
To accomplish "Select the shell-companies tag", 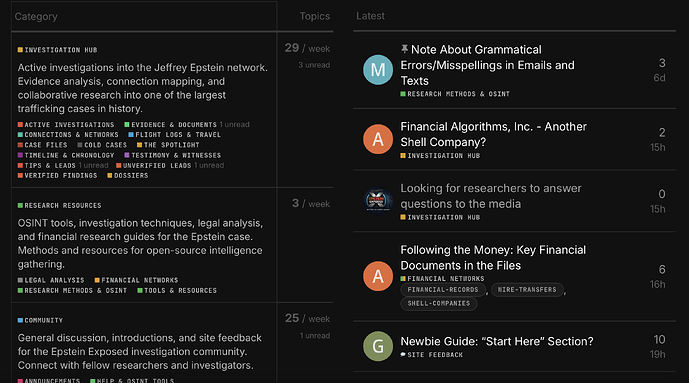I will tap(439, 304).
